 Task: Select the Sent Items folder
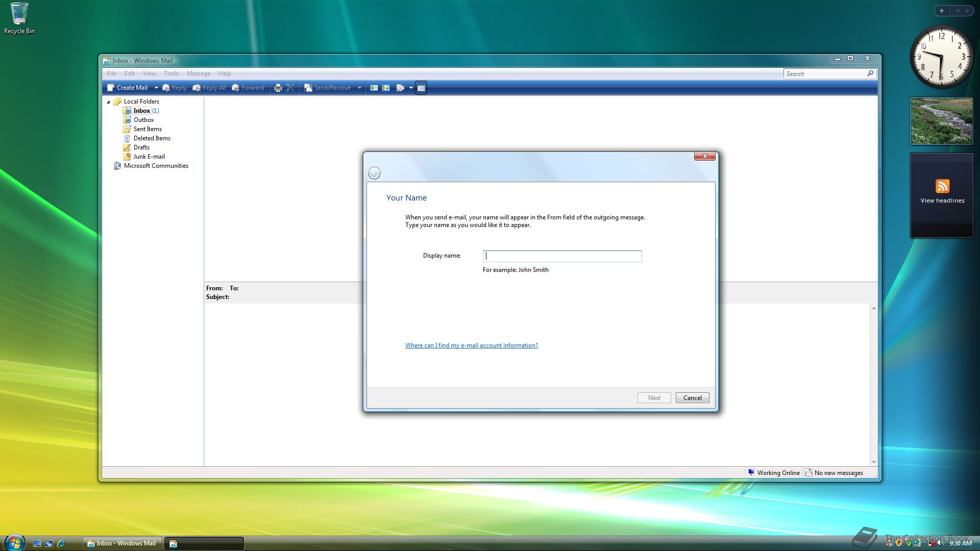pos(142,129)
